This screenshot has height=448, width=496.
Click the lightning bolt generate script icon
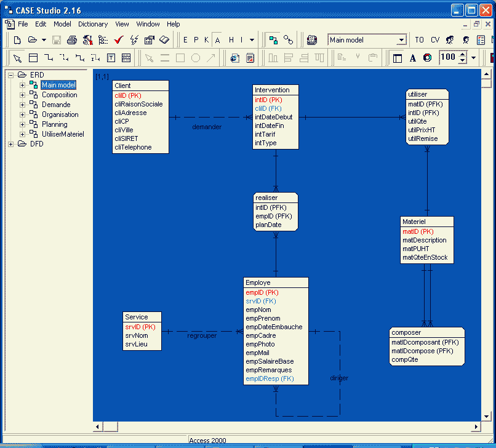click(x=134, y=40)
